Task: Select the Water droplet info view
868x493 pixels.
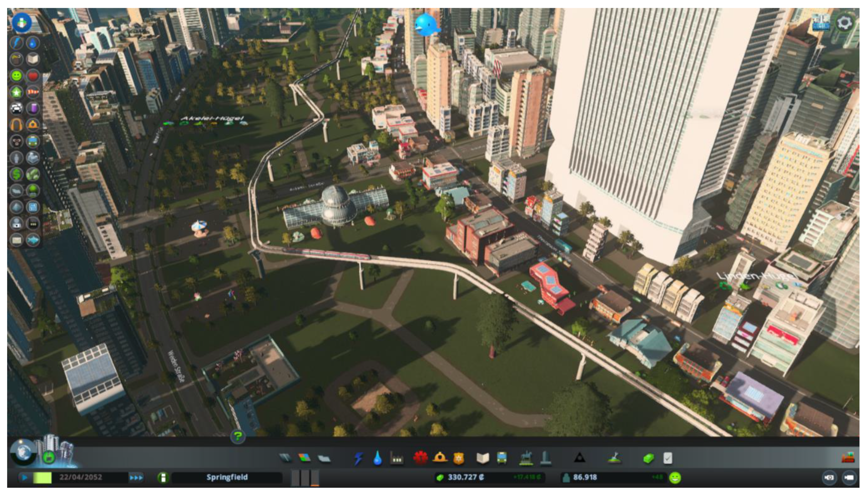Action: coord(33,43)
